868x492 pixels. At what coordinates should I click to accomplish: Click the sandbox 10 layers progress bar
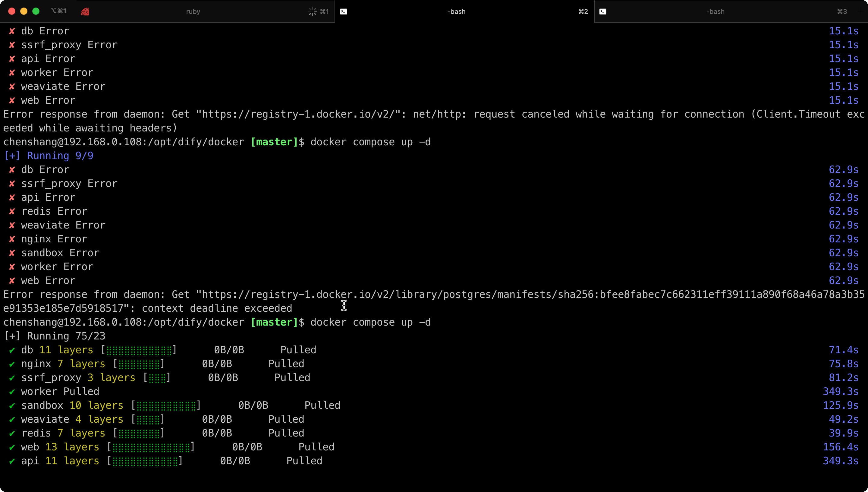[x=166, y=405]
